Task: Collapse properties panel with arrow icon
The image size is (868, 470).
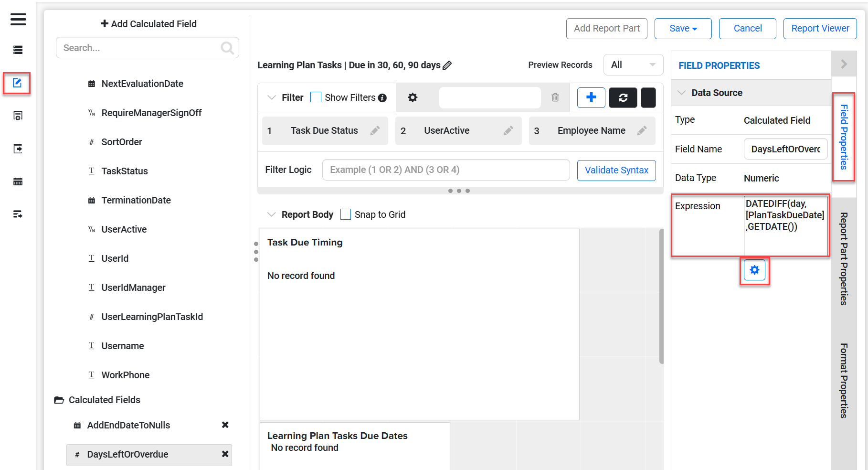Action: click(844, 64)
